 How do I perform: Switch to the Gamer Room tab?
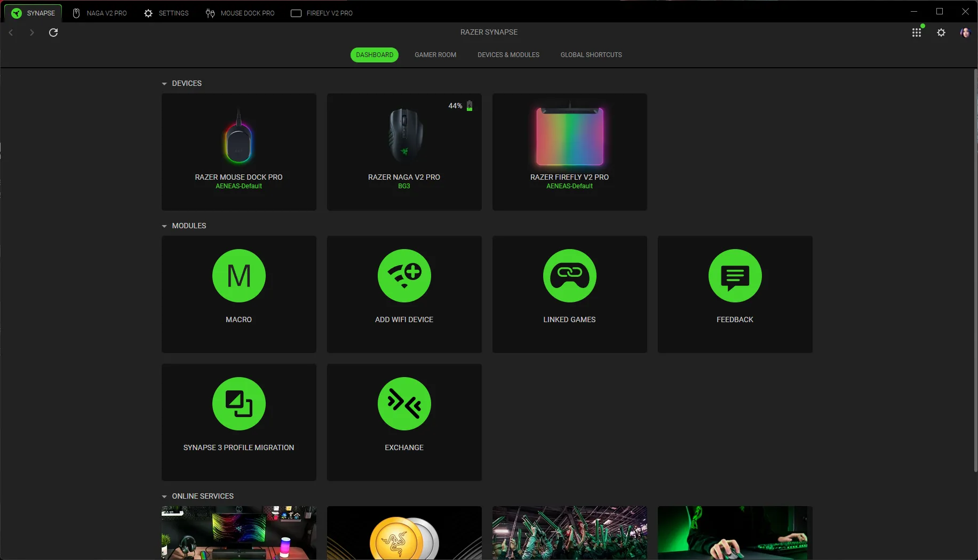coord(435,55)
